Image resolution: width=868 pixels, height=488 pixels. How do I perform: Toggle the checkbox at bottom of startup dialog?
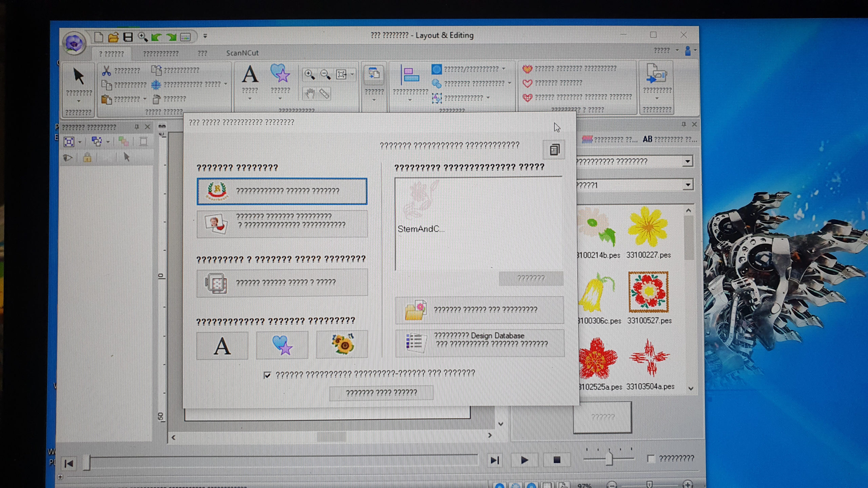click(x=267, y=375)
